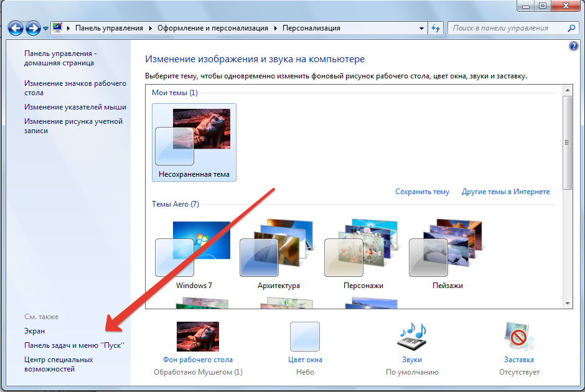Open Изменение указателей мыши link
The width and height of the screenshot is (585, 392).
(x=75, y=107)
